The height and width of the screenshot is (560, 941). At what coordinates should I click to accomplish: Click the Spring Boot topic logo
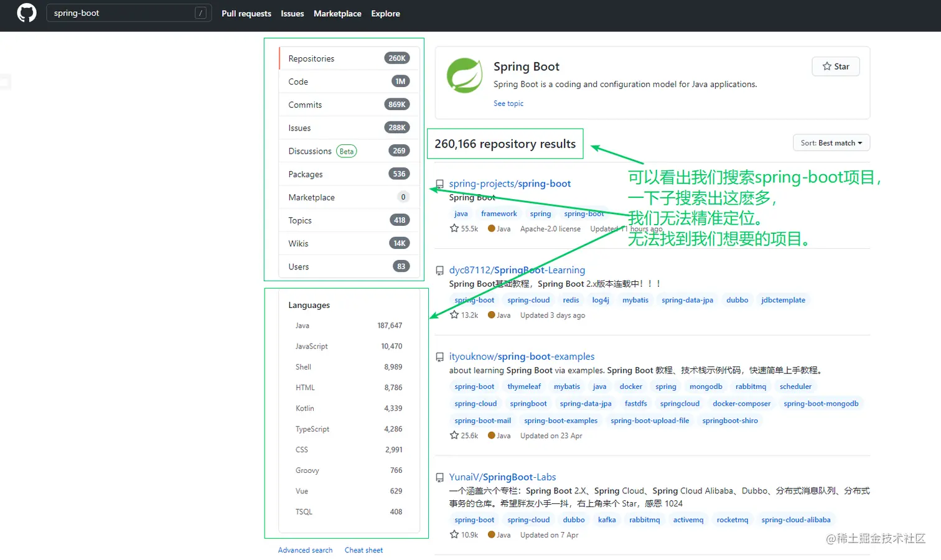[x=464, y=75]
